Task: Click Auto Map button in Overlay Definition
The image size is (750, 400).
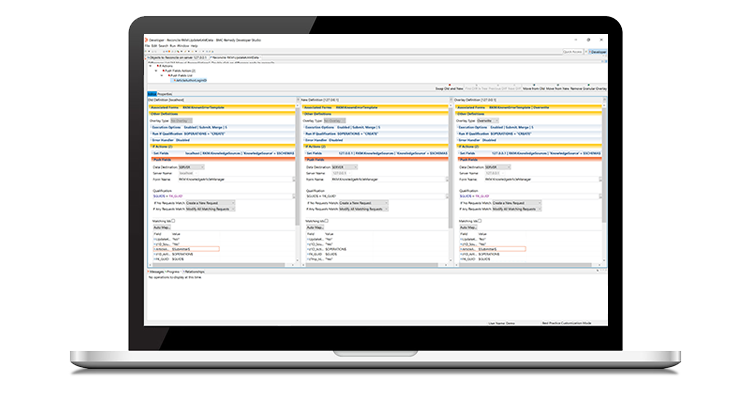Action: point(468,228)
